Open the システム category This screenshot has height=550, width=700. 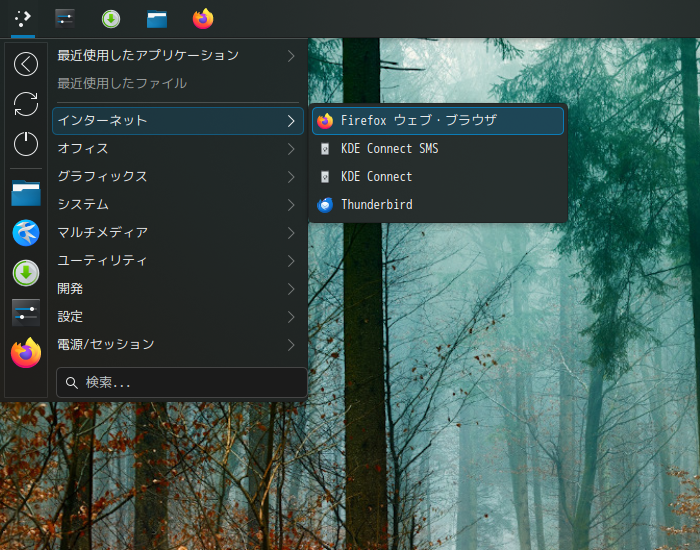[178, 204]
